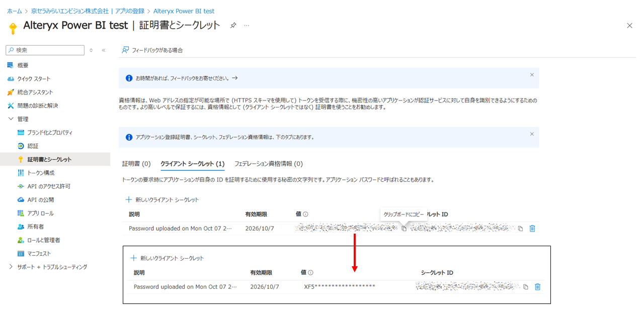Click the 問題の診断と解決 wrench icon
This screenshot has height=310, width=644.
(x=10, y=106)
